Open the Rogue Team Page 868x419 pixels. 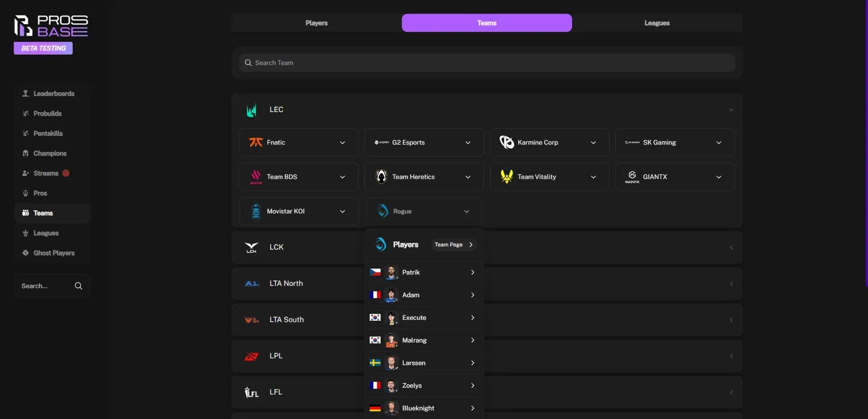pyautogui.click(x=453, y=245)
